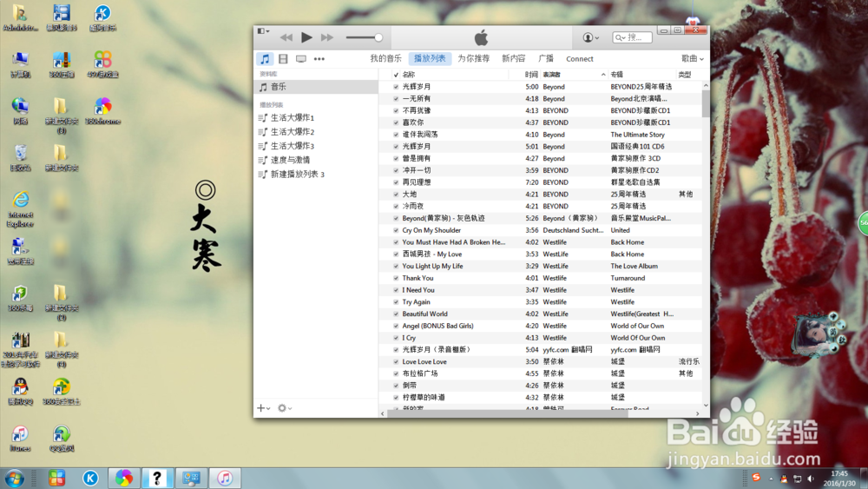The width and height of the screenshot is (868, 489).
Task: Uncheck the song Beautiful World
Action: (396, 314)
